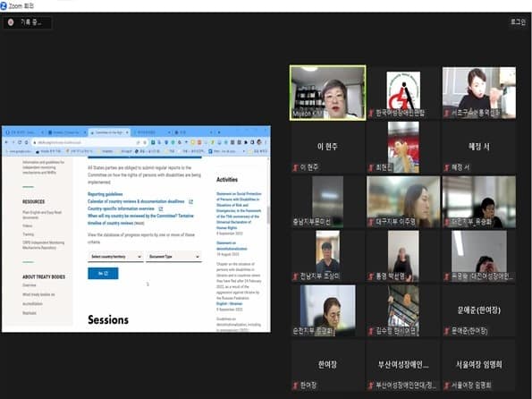
Task: Switch to the active Committee browser tab
Action: (x=109, y=132)
